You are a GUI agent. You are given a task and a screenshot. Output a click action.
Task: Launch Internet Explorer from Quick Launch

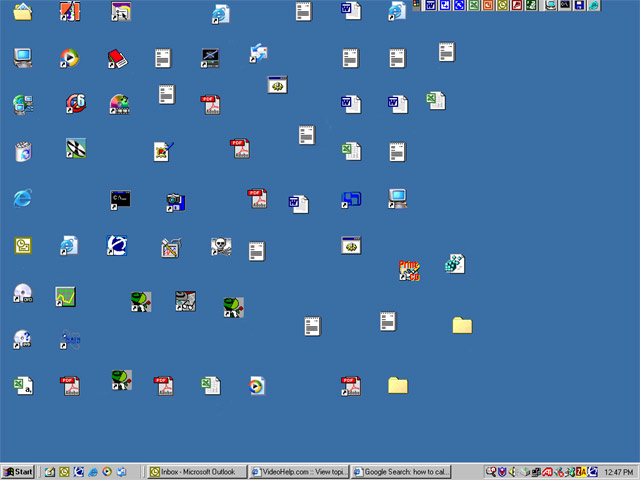(x=93, y=472)
